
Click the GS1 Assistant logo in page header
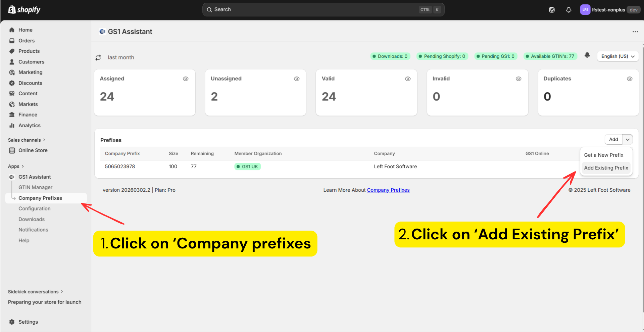pyautogui.click(x=102, y=31)
